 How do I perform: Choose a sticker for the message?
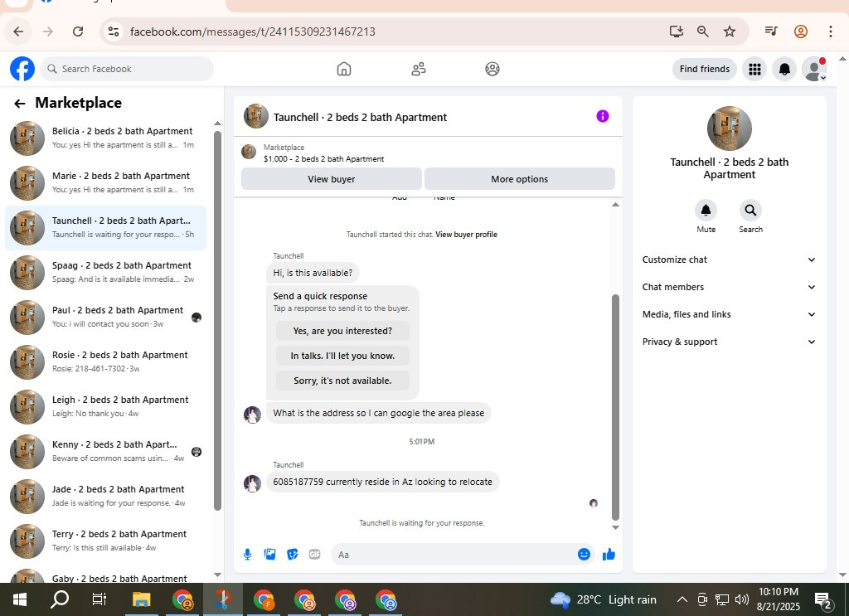point(293,555)
